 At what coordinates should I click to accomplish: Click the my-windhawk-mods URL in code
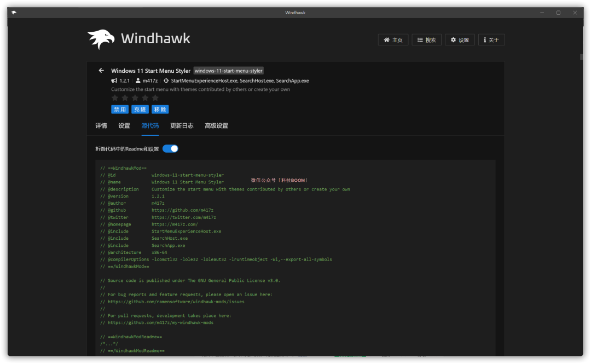pos(160,323)
